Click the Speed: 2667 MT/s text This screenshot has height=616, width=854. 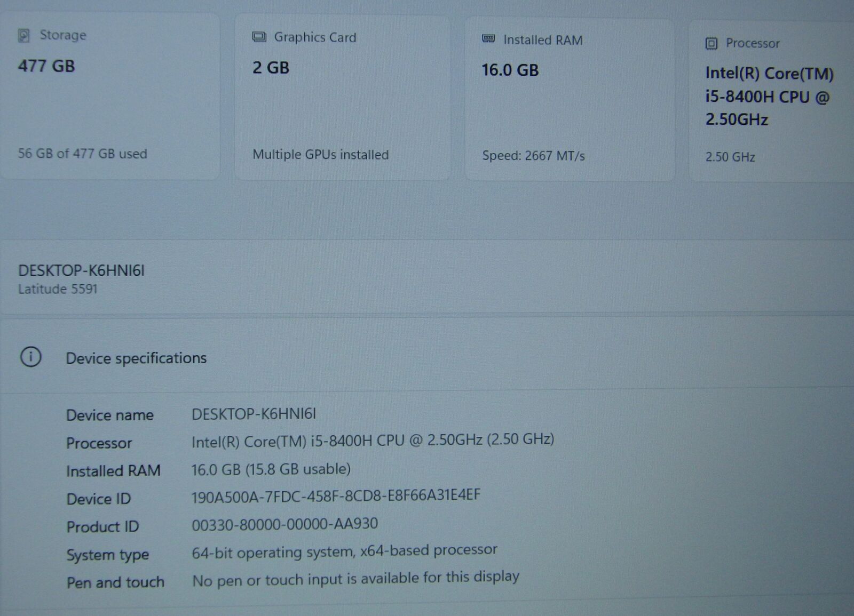click(x=533, y=156)
